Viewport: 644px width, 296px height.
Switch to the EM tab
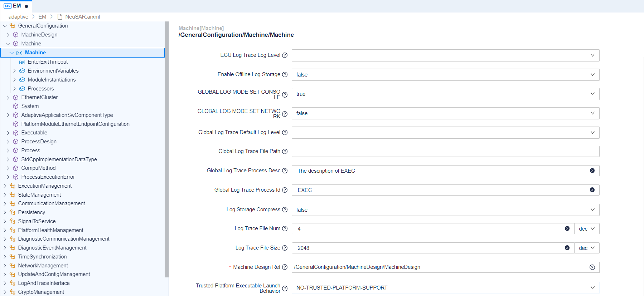click(16, 6)
